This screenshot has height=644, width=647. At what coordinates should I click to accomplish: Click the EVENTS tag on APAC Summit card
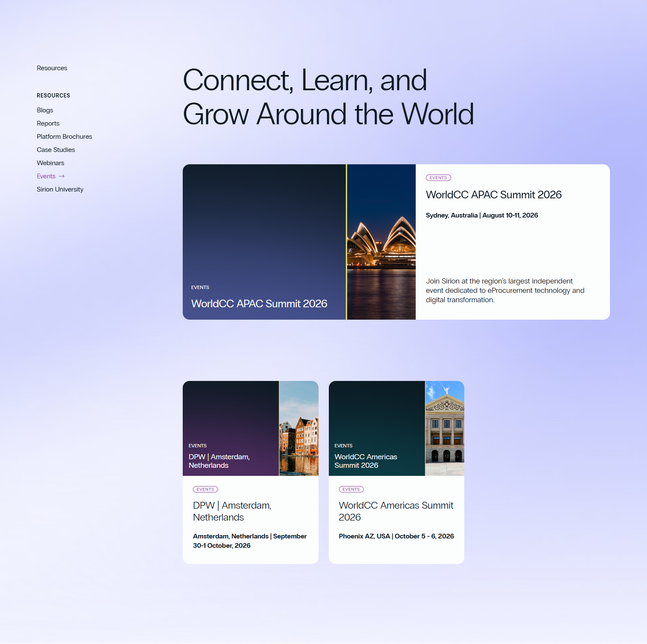click(438, 178)
